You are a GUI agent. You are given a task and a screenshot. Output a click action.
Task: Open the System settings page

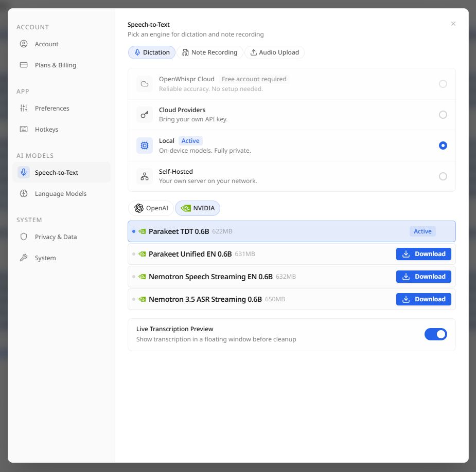61,258
